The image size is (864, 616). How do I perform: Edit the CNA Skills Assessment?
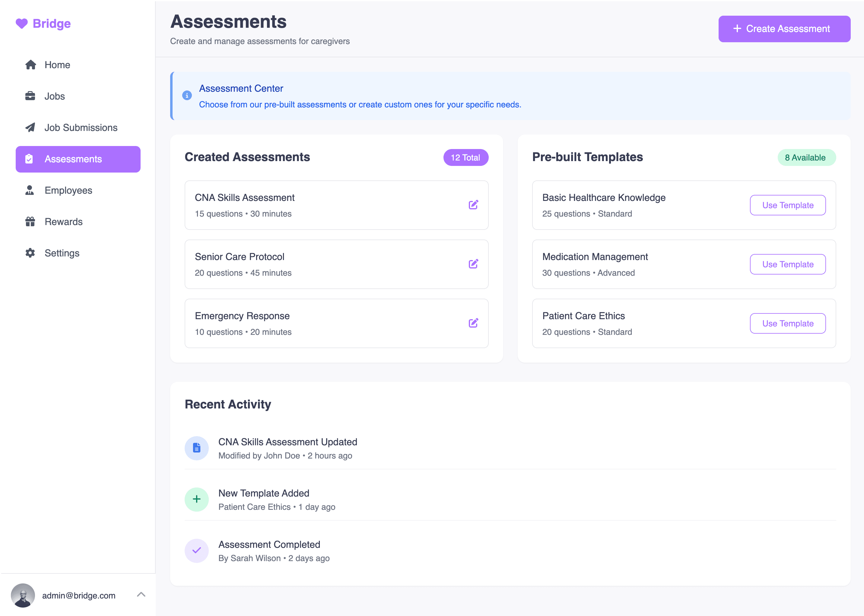click(x=473, y=205)
